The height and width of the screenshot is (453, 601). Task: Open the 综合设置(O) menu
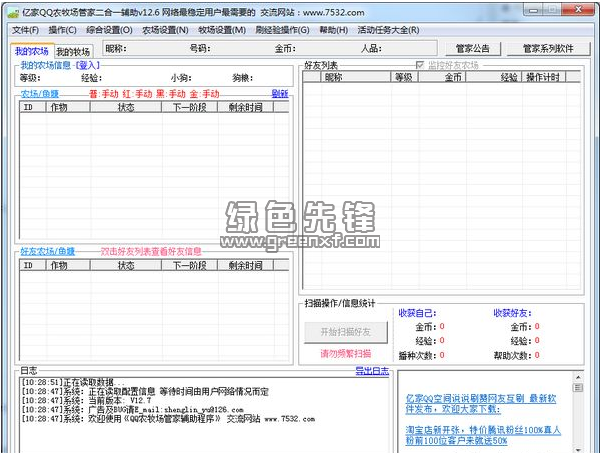point(109,30)
